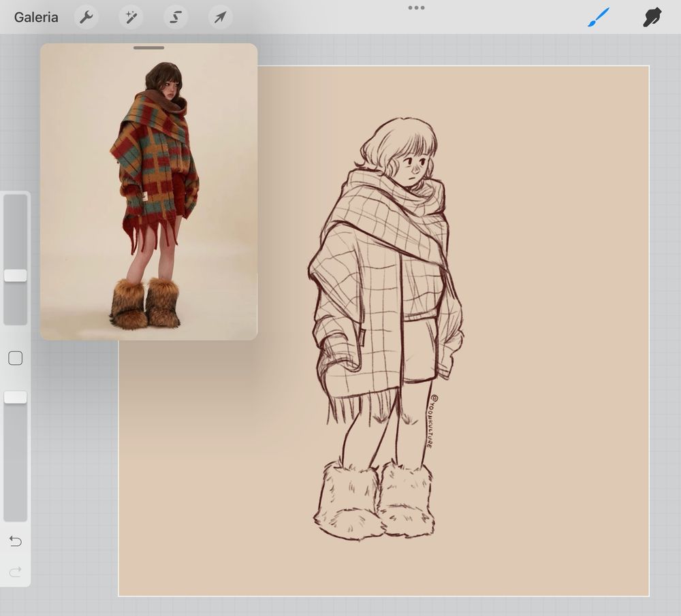Open the Actions wrench menu
This screenshot has height=616, width=681.
(x=86, y=17)
